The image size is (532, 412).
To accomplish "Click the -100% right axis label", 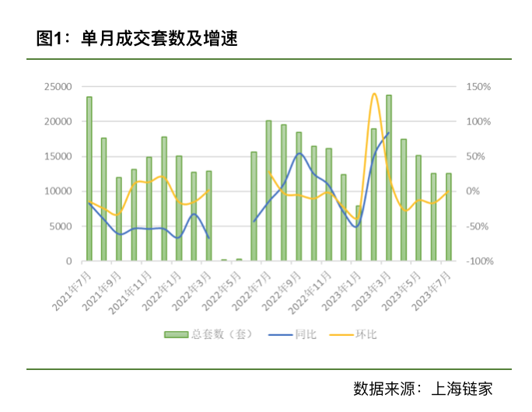I will point(479,261).
